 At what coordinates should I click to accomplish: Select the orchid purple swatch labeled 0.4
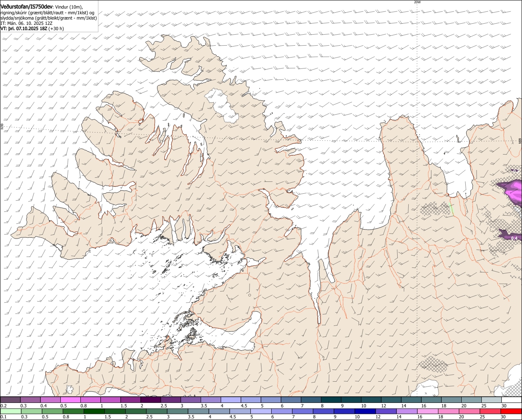50,400
